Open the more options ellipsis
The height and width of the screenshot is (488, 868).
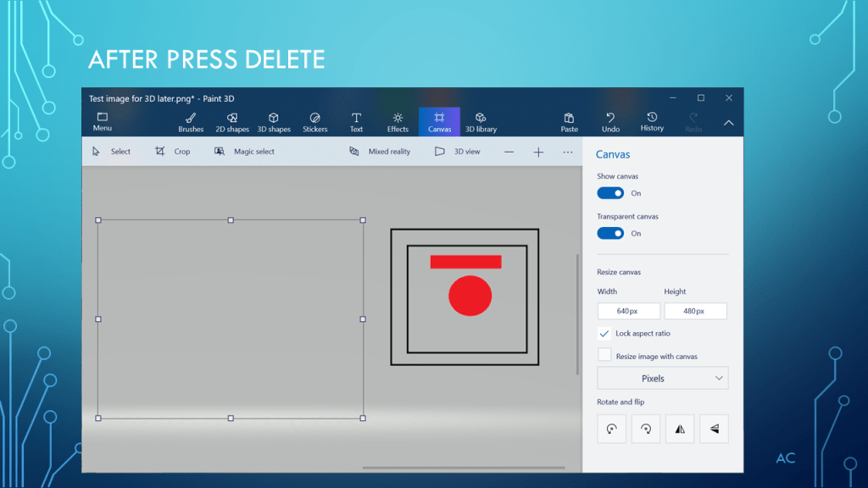click(x=567, y=152)
